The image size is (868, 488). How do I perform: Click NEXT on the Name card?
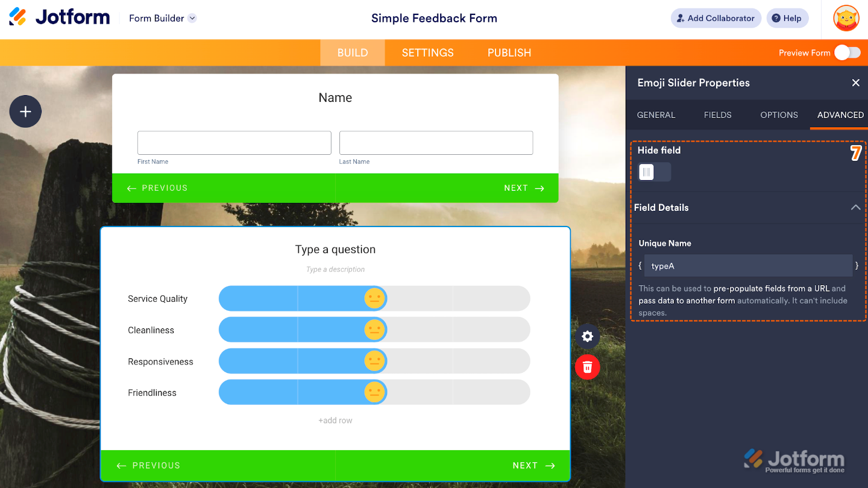tap(524, 188)
